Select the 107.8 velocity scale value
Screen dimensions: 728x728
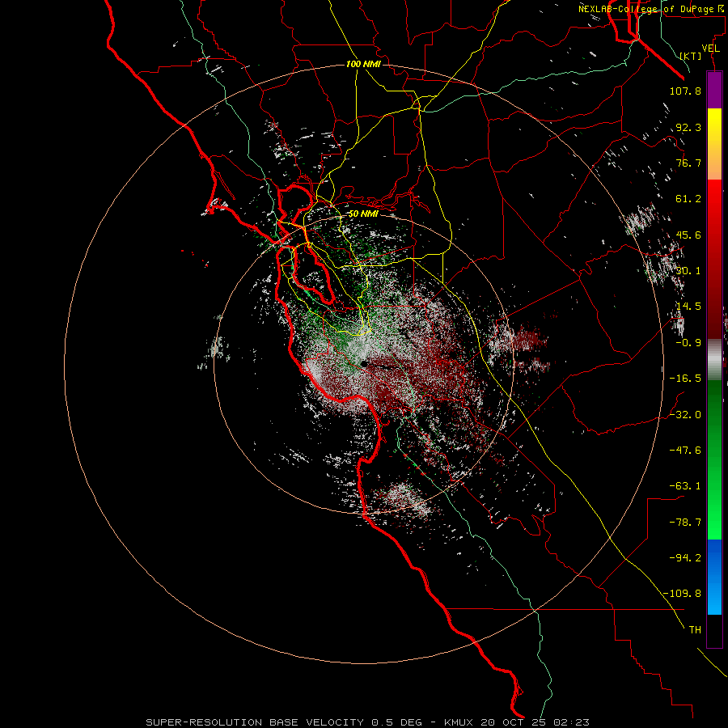point(685,91)
